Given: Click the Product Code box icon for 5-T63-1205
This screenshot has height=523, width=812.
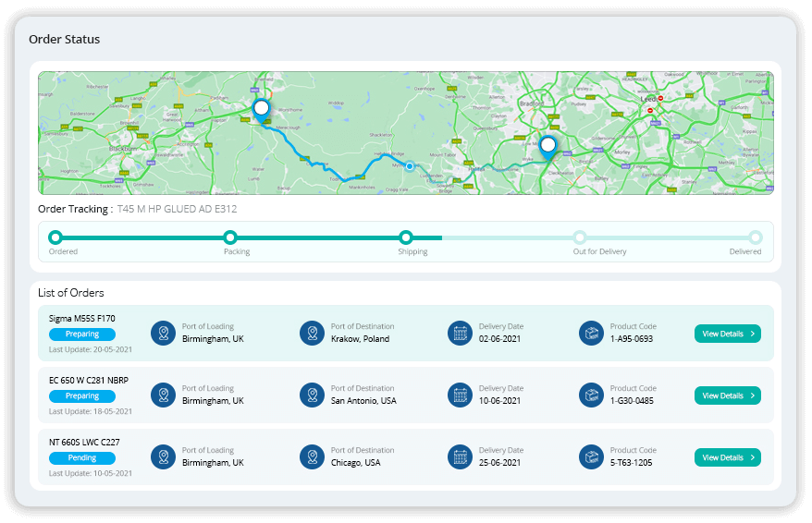Looking at the screenshot, I should pos(592,456).
